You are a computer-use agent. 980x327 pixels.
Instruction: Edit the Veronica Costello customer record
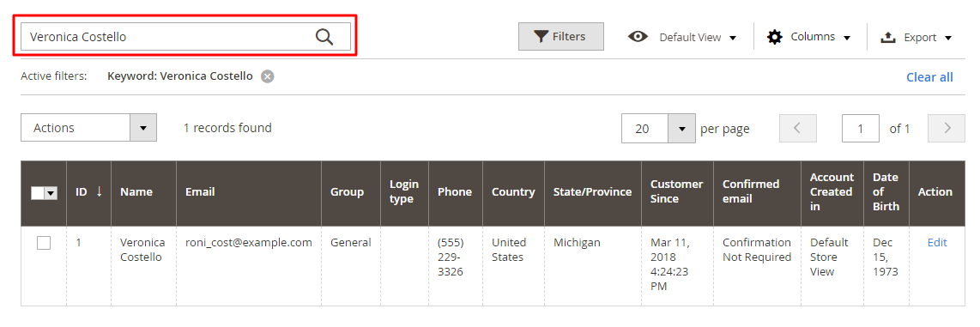click(x=937, y=243)
